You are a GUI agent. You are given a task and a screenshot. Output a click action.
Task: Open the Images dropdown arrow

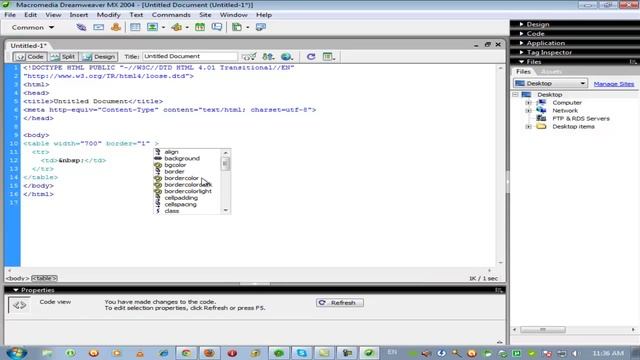point(163,28)
